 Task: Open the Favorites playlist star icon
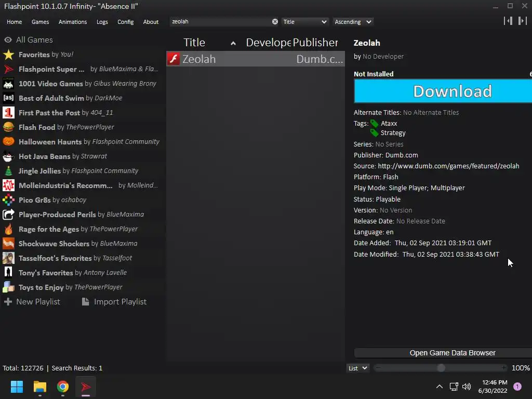tap(8, 55)
